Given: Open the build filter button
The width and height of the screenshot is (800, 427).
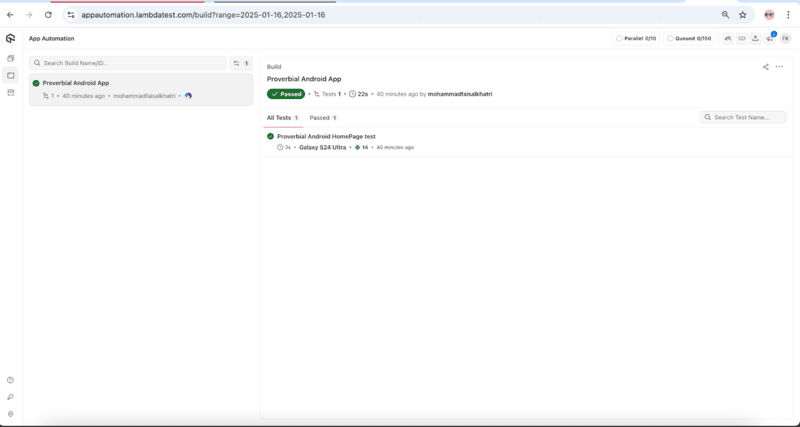Looking at the screenshot, I should (x=241, y=63).
